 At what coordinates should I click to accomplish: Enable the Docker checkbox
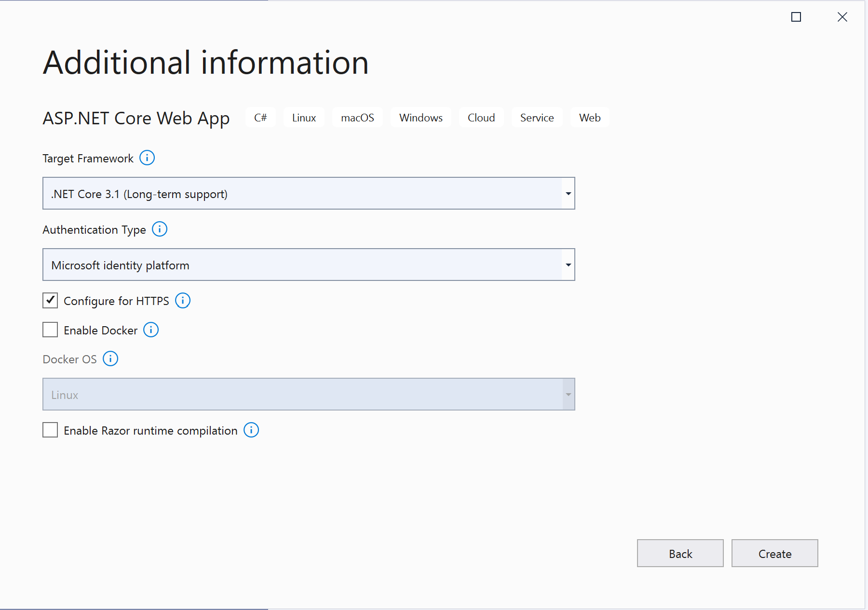click(x=50, y=330)
